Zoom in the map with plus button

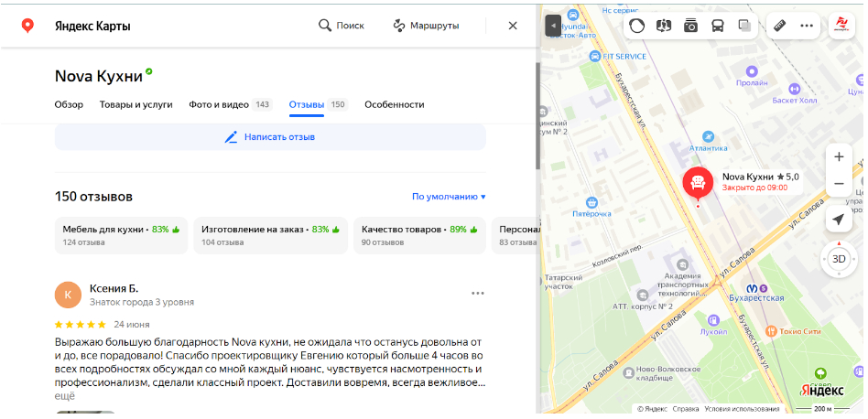pyautogui.click(x=839, y=157)
